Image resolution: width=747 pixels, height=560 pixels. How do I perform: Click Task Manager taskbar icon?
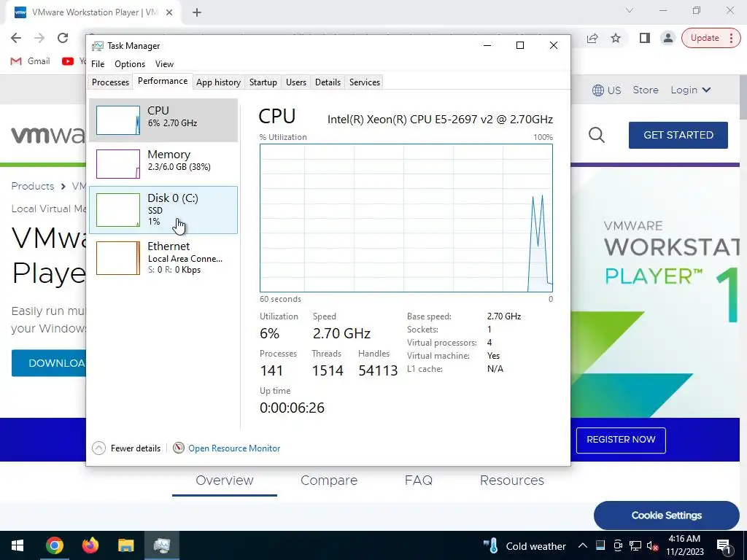point(162,545)
